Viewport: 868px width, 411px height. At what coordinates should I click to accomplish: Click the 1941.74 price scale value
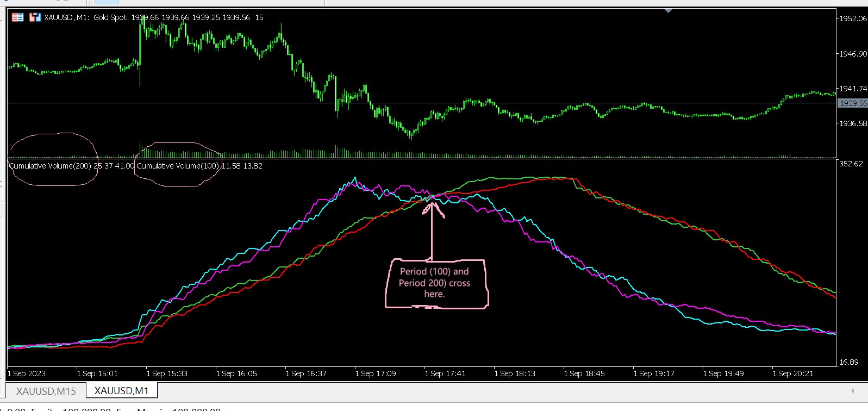853,89
